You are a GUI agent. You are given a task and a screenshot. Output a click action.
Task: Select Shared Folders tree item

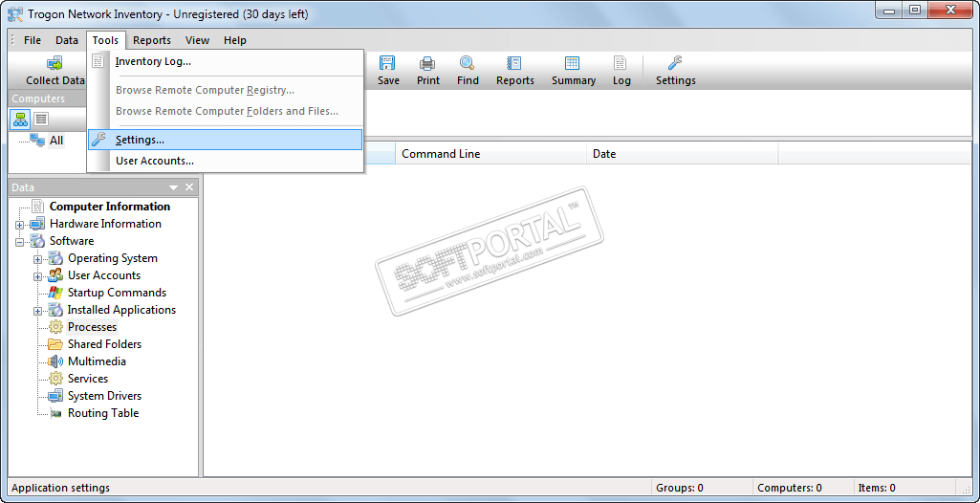104,344
